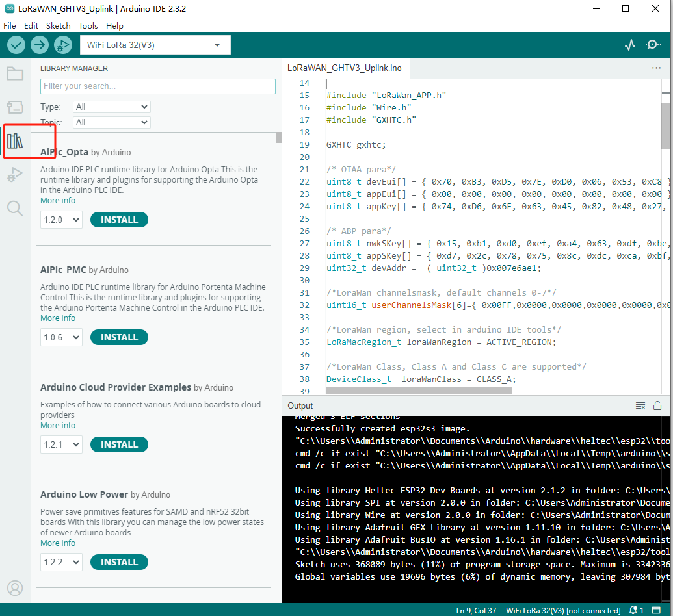Focus the Filter your search field
The image size is (673, 616).
158,86
